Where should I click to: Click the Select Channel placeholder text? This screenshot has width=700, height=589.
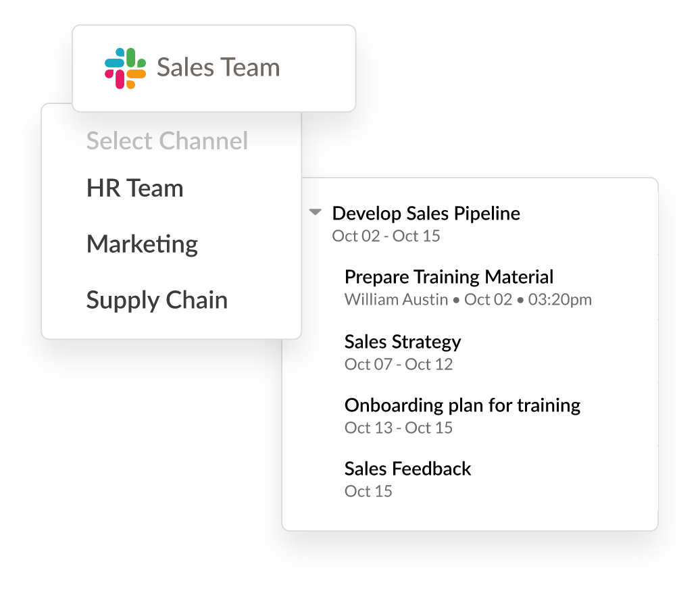[x=167, y=141]
